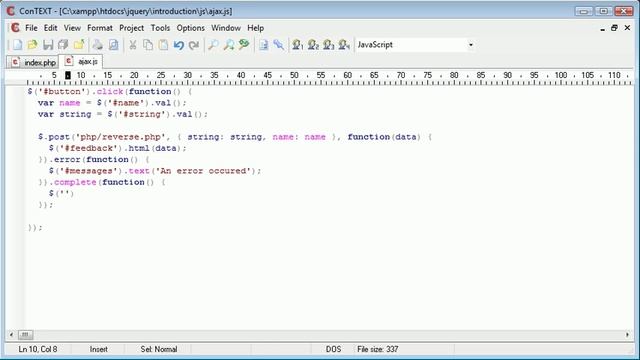The height and width of the screenshot is (360, 640).
Task: Click the 'File size: 337' status entry
Action: coord(378,349)
